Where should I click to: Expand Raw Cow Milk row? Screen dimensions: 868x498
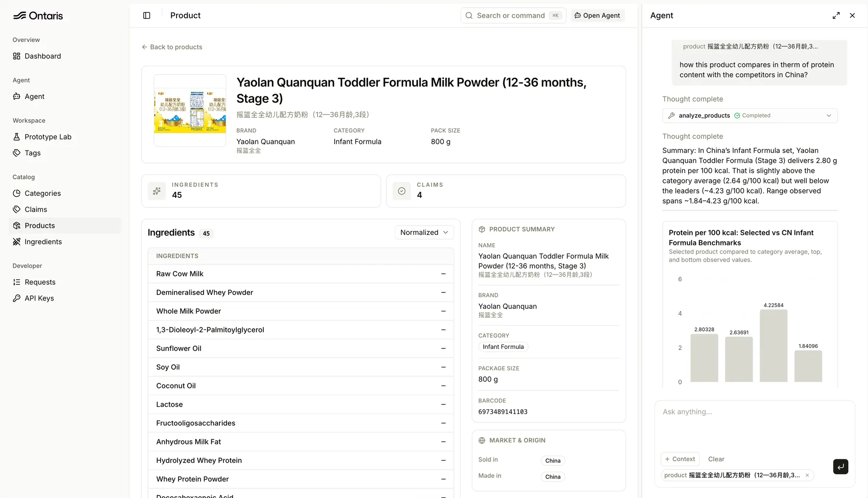443,274
